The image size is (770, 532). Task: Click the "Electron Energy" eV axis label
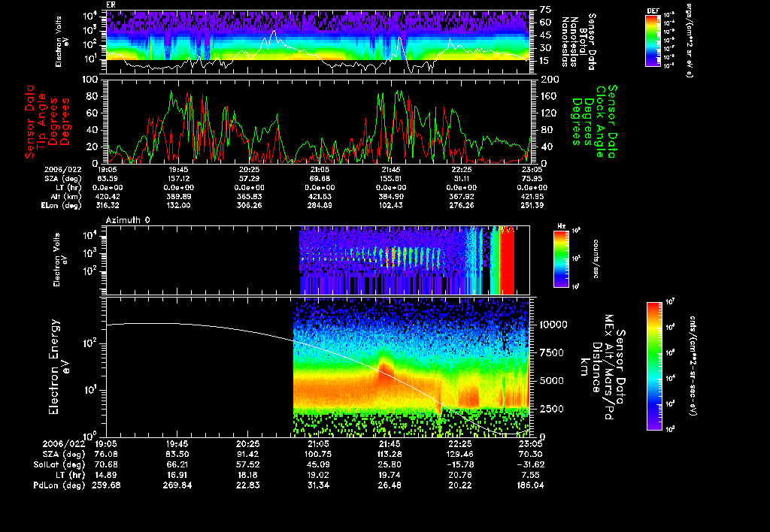54,367
